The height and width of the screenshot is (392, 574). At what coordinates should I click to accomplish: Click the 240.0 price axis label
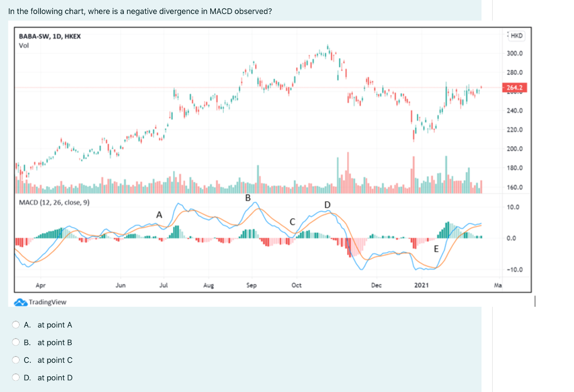[x=515, y=110]
